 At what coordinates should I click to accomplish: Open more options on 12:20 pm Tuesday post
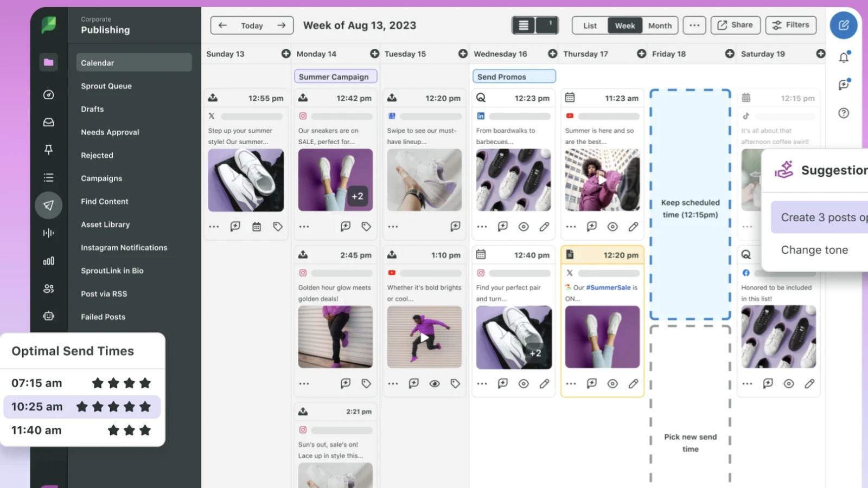coord(393,227)
